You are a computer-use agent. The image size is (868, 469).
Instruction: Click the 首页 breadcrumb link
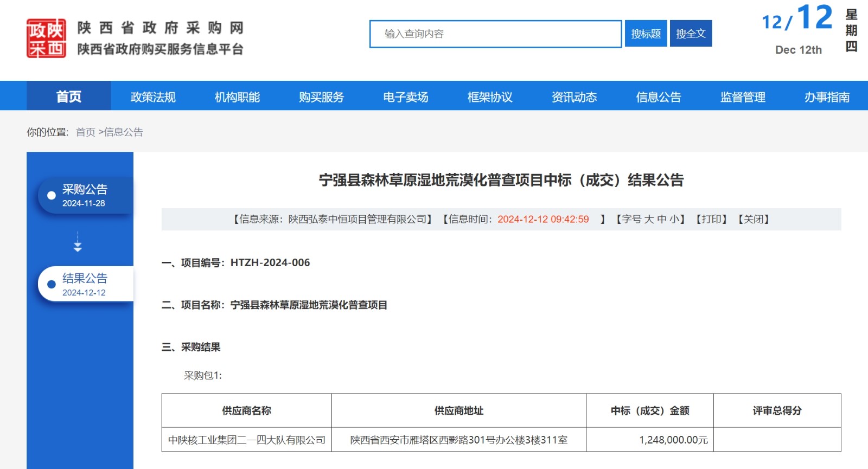[x=85, y=132]
